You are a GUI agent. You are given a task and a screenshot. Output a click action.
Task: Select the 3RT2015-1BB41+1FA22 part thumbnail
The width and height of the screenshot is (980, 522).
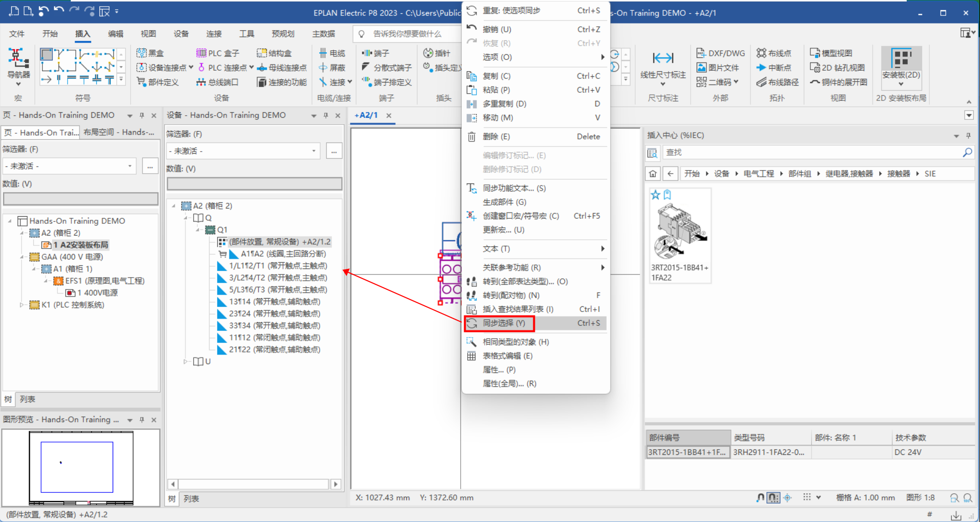click(680, 236)
